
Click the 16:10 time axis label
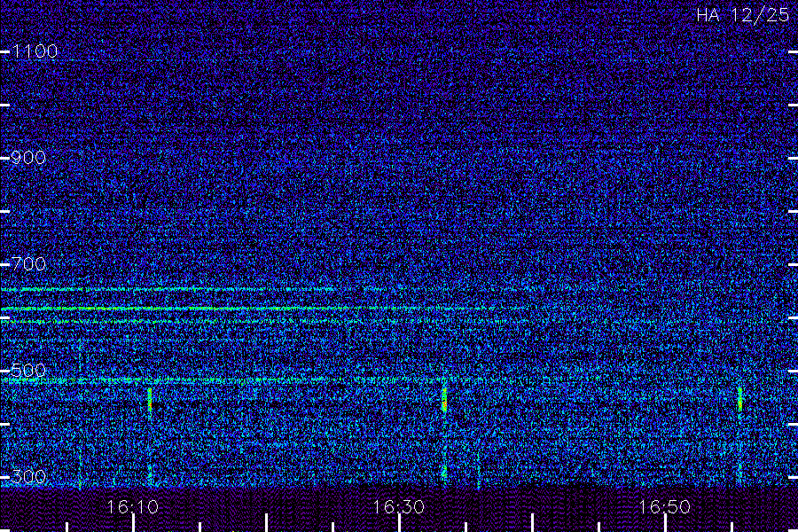click(x=132, y=507)
